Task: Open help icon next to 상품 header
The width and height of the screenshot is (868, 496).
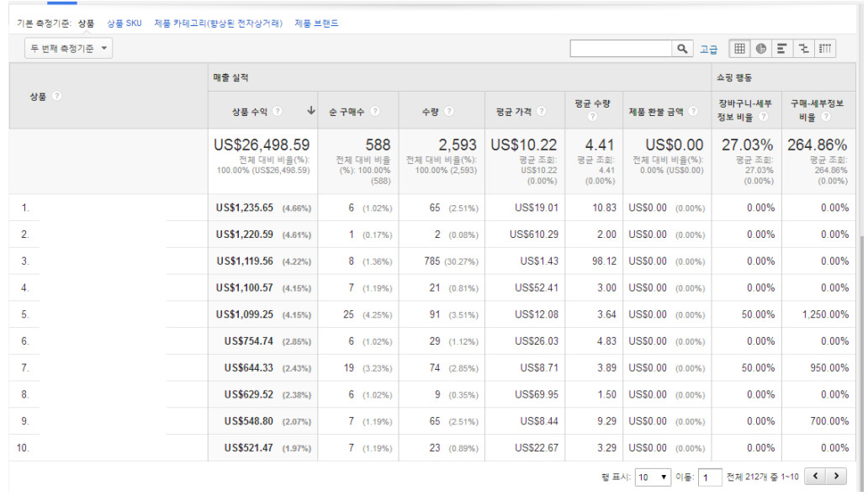Action: point(56,97)
